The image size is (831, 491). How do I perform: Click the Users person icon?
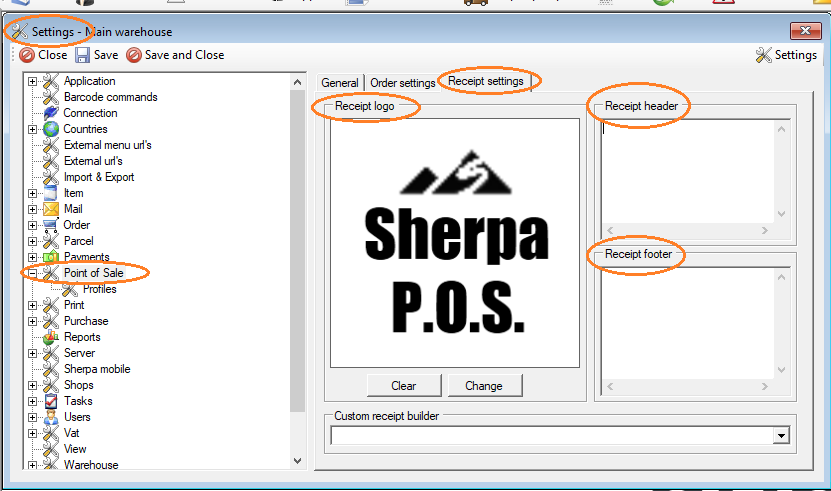pyautogui.click(x=51, y=417)
